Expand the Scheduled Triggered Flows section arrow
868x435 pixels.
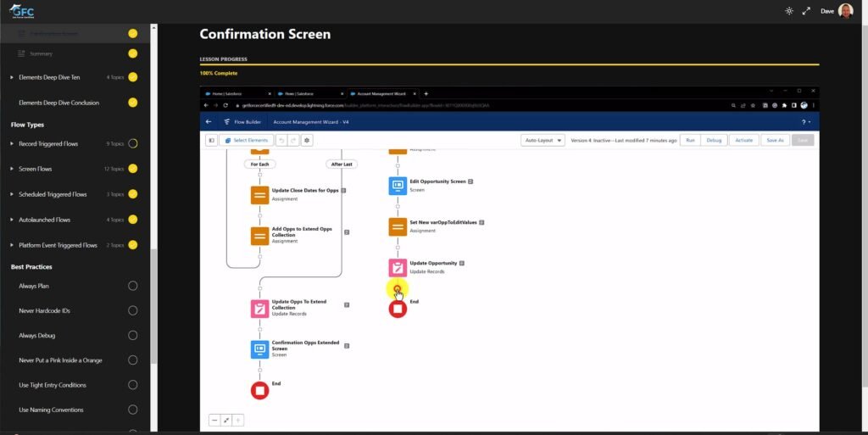(x=12, y=194)
